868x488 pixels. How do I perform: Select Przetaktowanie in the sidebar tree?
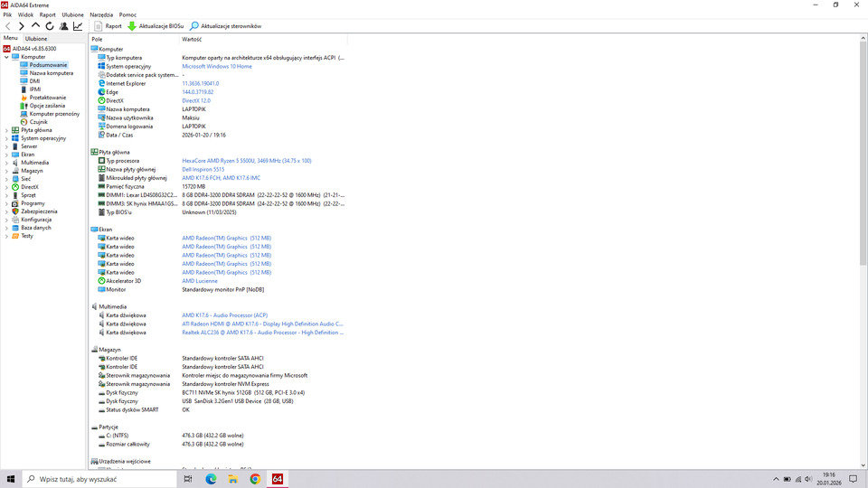(47, 98)
